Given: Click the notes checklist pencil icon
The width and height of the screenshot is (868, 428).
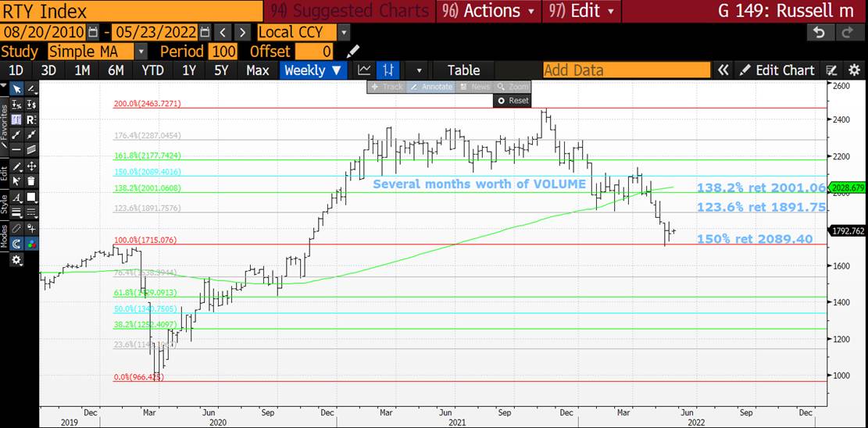Looking at the screenshot, I should pyautogui.click(x=831, y=70).
